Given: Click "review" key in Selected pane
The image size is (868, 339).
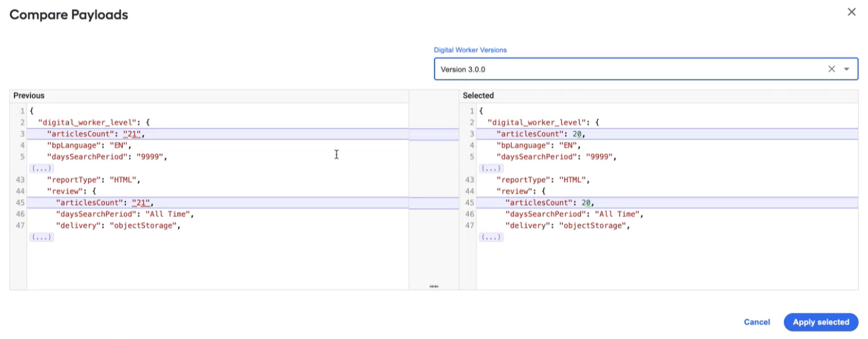Looking at the screenshot, I should tap(515, 191).
